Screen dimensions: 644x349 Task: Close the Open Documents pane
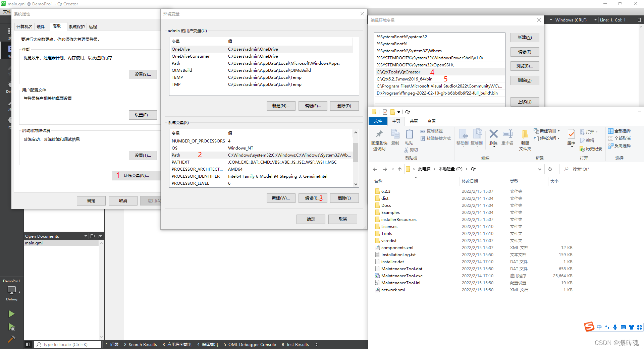pyautogui.click(x=100, y=236)
